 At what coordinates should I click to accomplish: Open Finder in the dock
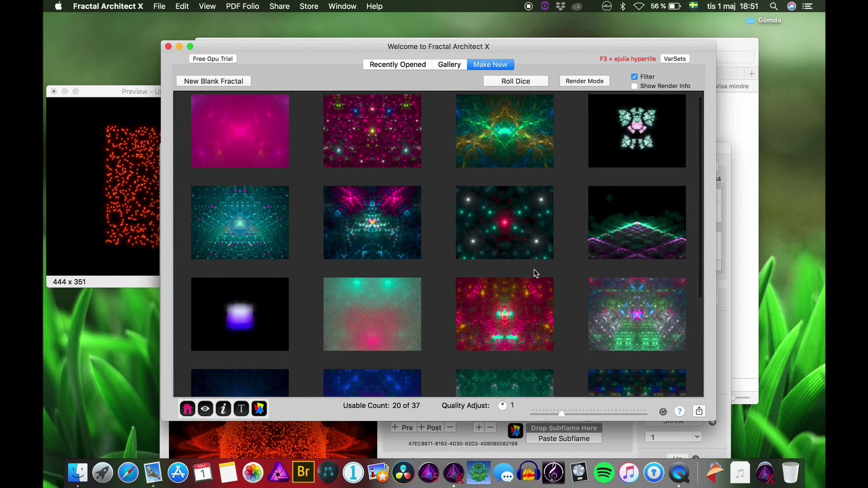pos(78,472)
